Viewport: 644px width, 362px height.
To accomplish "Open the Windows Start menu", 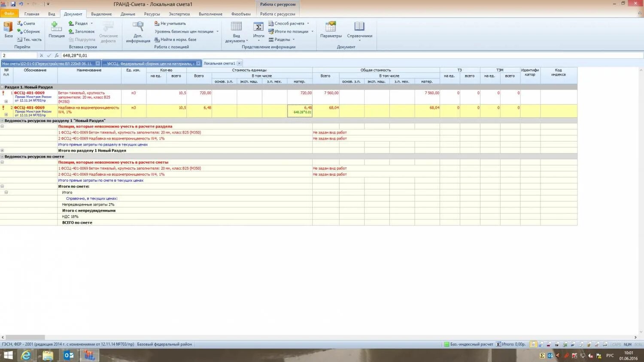I will (x=8, y=355).
